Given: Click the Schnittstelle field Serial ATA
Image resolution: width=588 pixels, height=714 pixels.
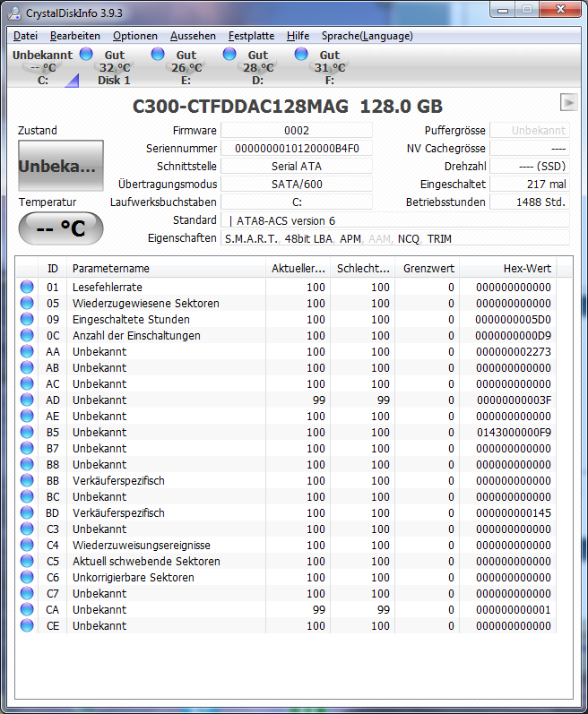Looking at the screenshot, I should [297, 167].
